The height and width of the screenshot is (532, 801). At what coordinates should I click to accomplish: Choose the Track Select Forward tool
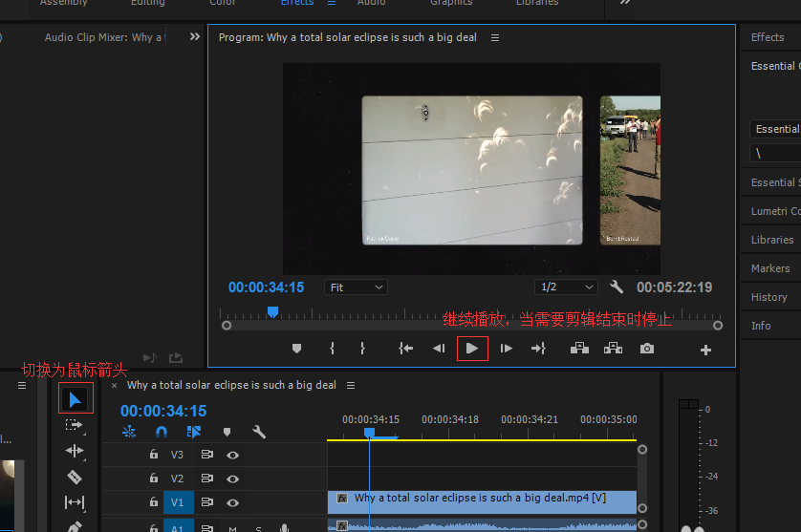[75, 425]
